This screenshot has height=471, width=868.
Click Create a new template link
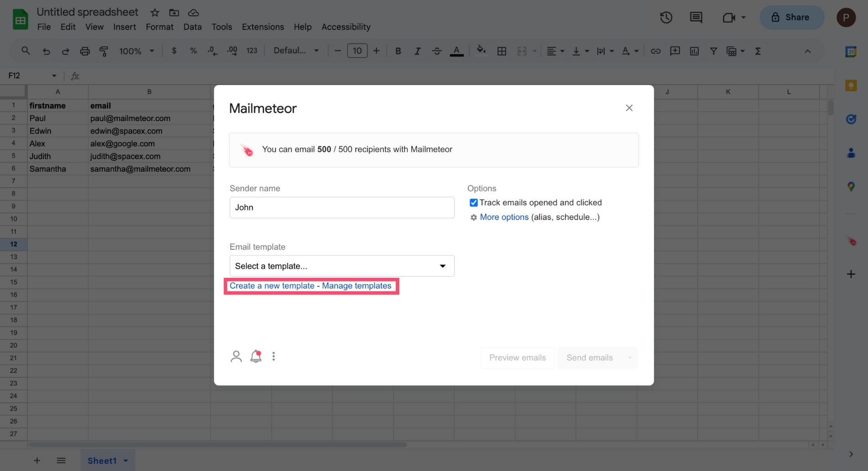pos(272,286)
